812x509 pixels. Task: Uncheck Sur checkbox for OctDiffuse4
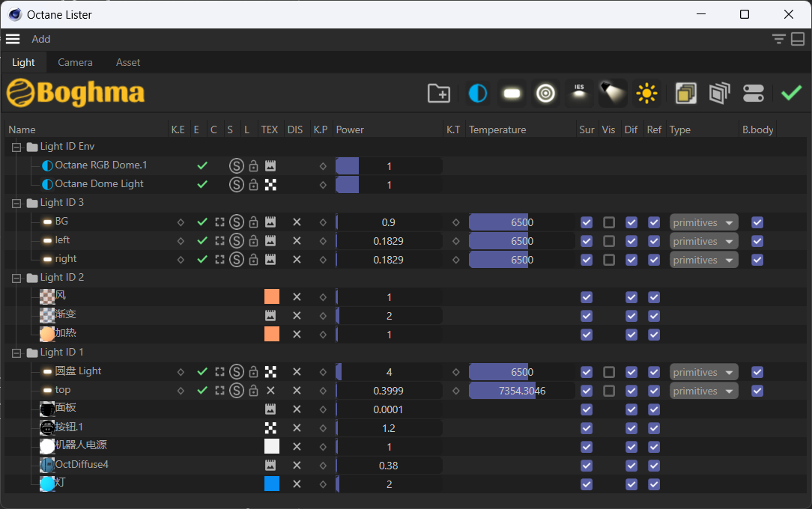pyautogui.click(x=587, y=466)
